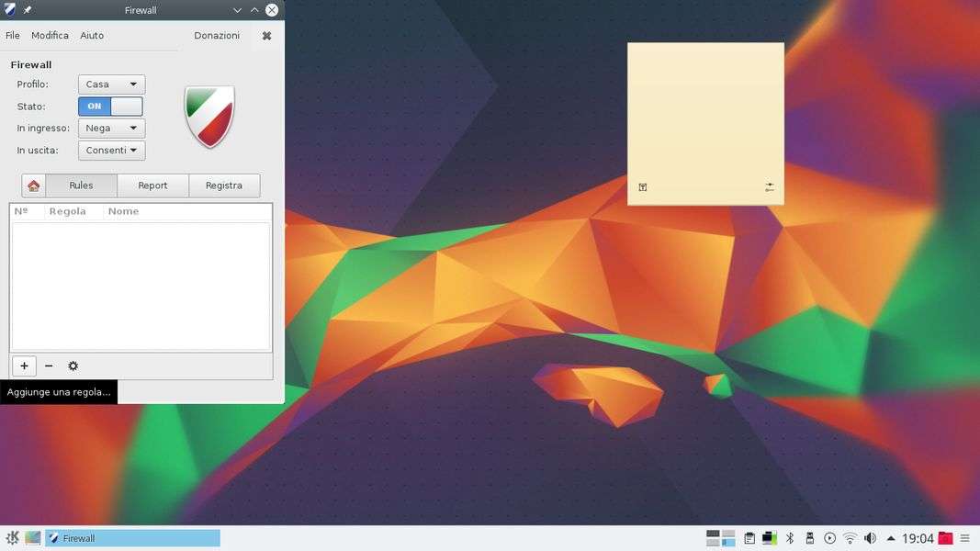Viewport: 980px width, 551px height.
Task: Open the panel hamburger settings menu
Action: coord(965,538)
